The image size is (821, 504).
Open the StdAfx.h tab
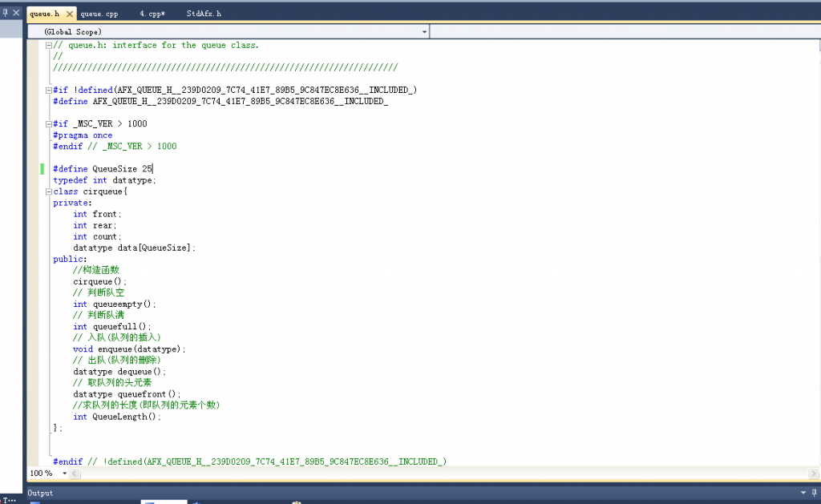204,14
